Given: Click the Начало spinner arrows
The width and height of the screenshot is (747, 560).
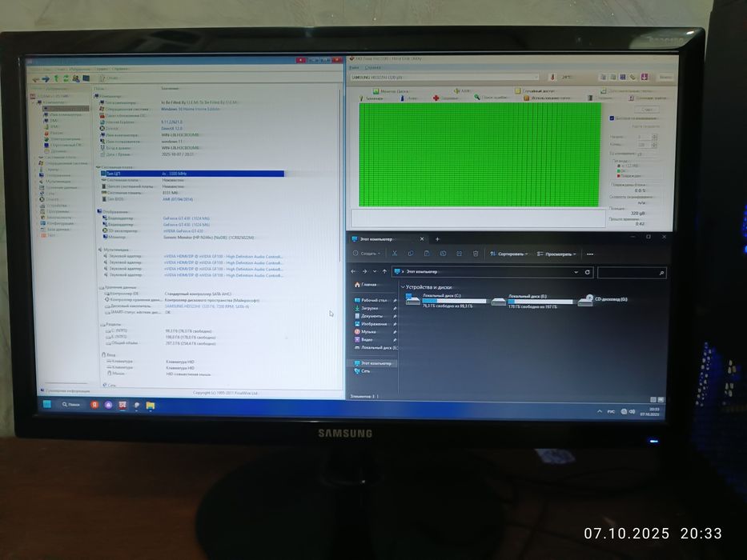Looking at the screenshot, I should [654, 137].
